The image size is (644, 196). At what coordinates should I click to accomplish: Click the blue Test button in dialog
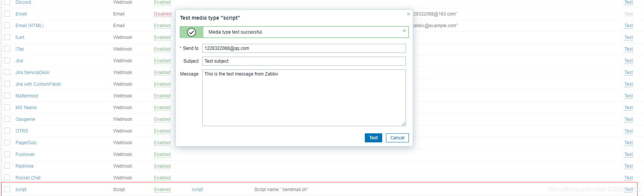pyautogui.click(x=373, y=138)
